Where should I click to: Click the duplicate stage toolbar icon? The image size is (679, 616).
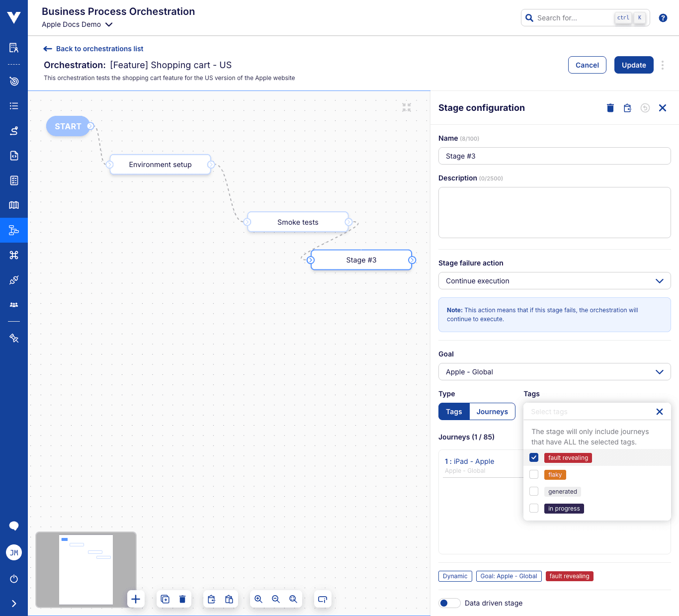coord(165,599)
